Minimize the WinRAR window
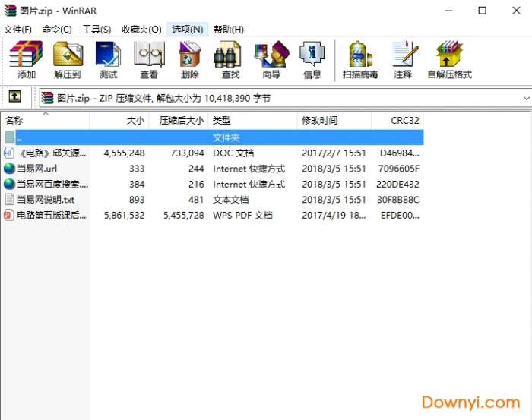Viewport: 532px width, 420px height. tap(449, 11)
